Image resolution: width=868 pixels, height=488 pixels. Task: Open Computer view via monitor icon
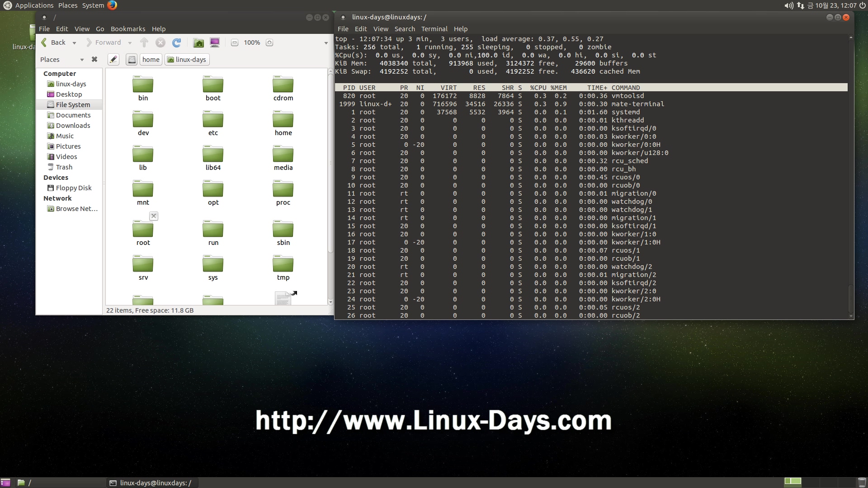pos(215,42)
